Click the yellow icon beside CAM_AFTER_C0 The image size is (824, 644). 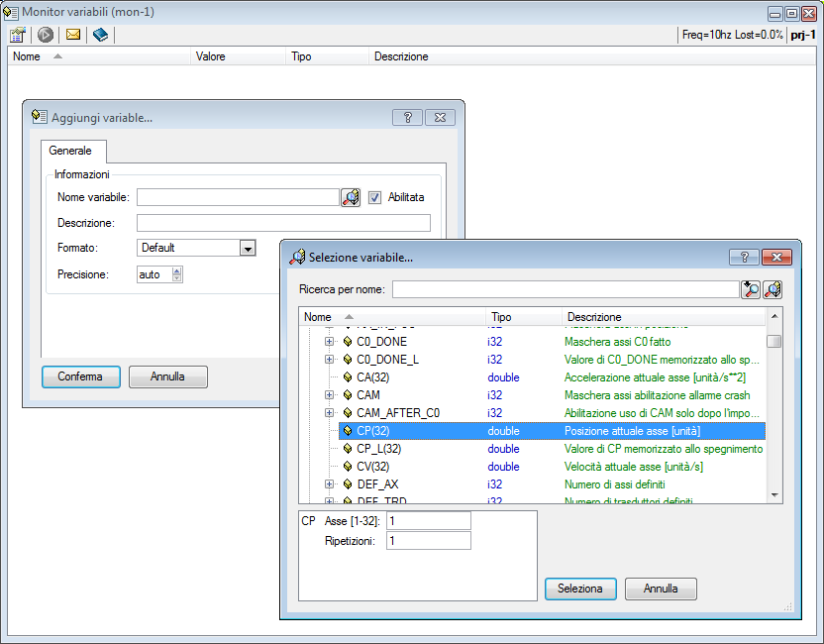point(348,413)
